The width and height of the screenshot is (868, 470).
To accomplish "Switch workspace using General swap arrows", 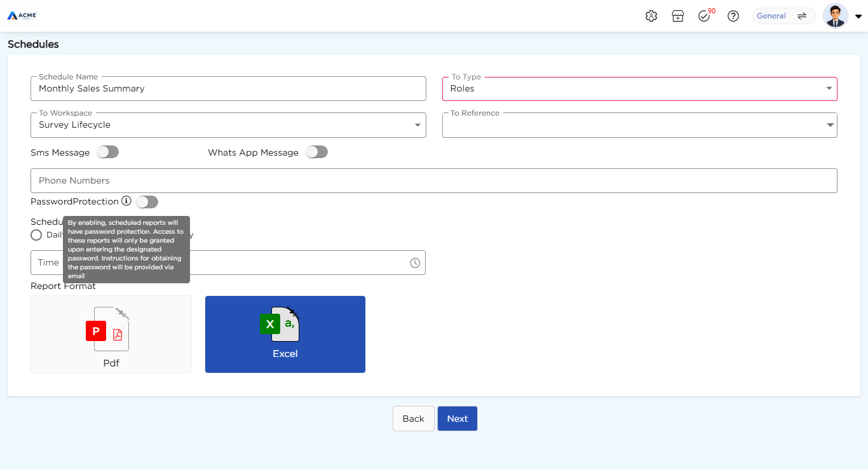I will [802, 16].
